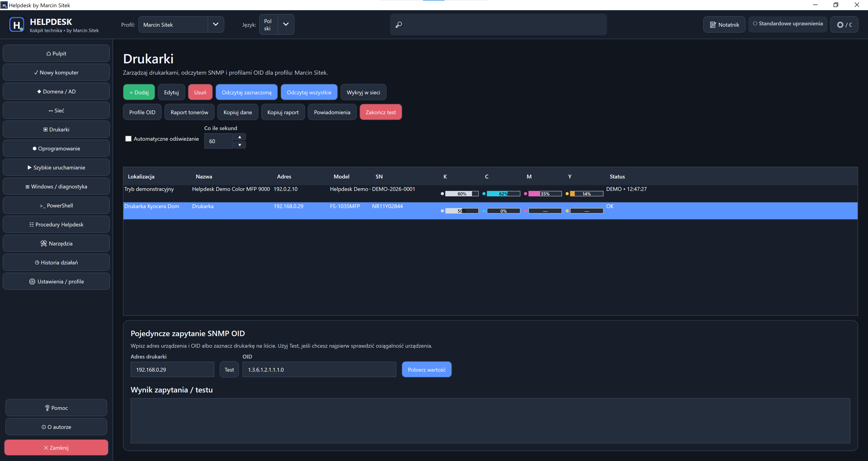This screenshot has height=461, width=868.
Task: Go to Pulpit in the sidebar
Action: pyautogui.click(x=56, y=53)
